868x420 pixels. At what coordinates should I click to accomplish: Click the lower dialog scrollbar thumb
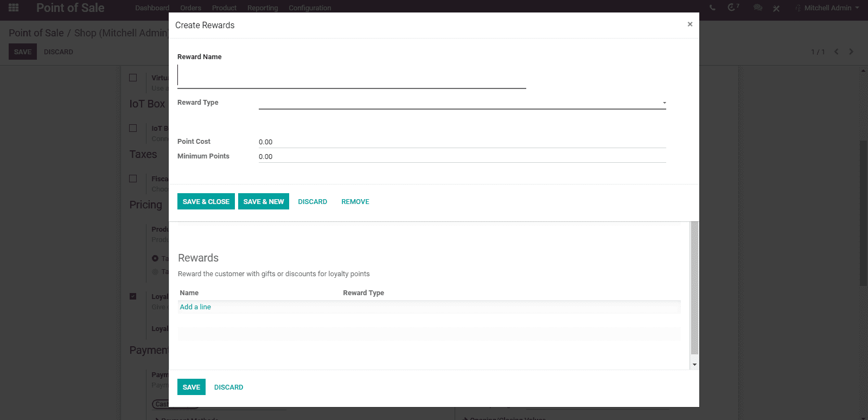(694, 288)
